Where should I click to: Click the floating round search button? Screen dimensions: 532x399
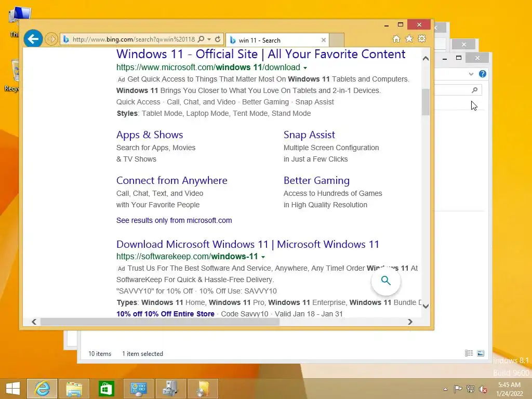386,281
